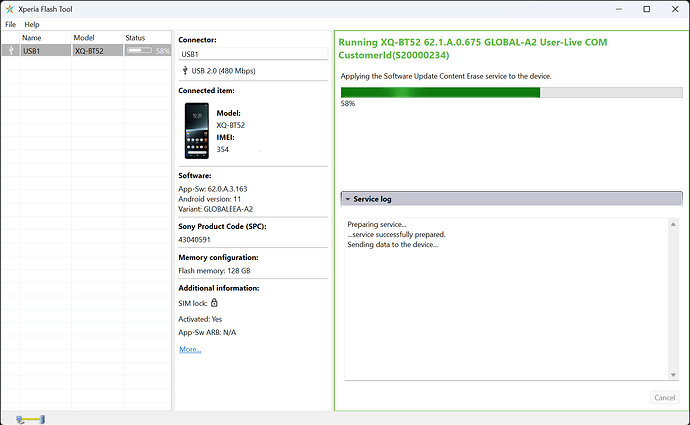
Task: Click the Cancel button
Action: click(664, 398)
